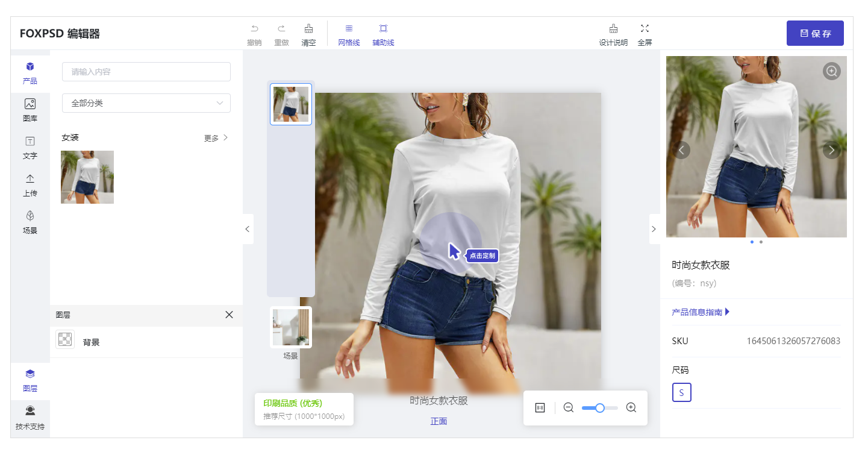Viewport: 868px width, 449px height.
Task: Open the 文字 text tab
Action: (x=30, y=147)
